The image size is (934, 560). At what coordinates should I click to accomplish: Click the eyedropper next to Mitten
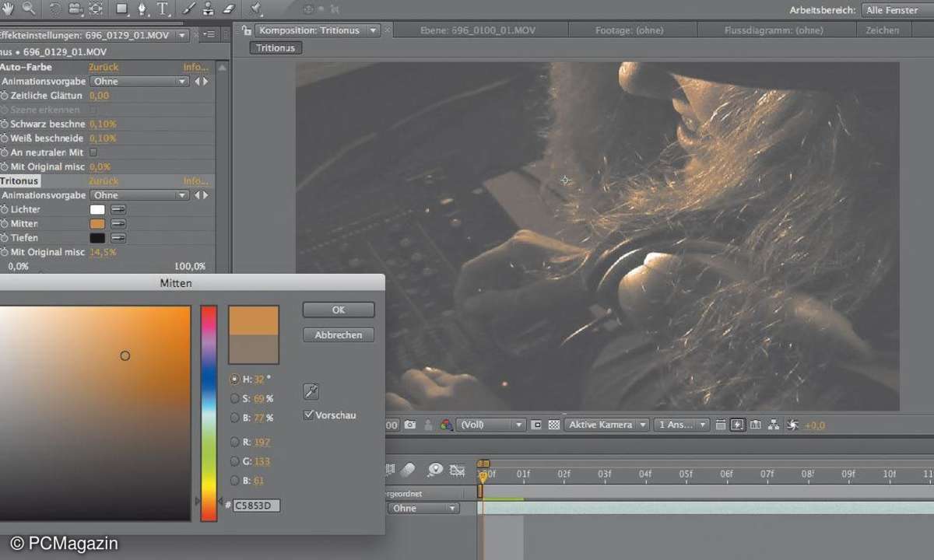[x=118, y=223]
